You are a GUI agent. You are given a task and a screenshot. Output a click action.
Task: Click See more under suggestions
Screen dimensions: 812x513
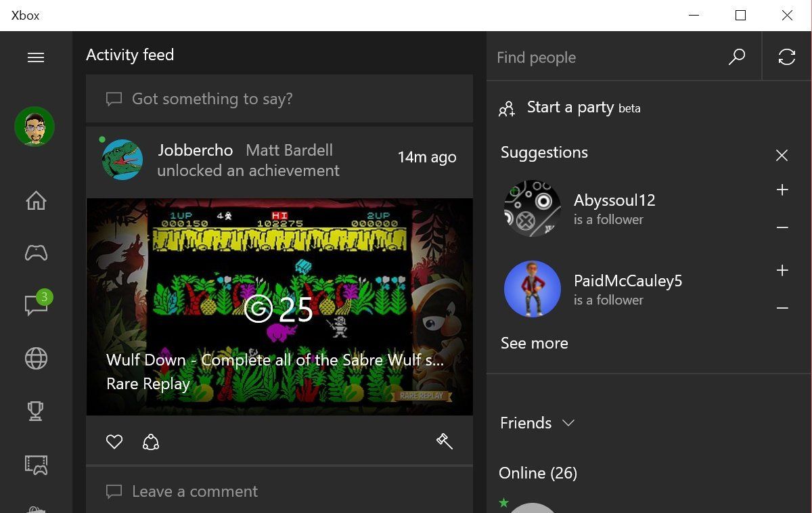click(534, 343)
